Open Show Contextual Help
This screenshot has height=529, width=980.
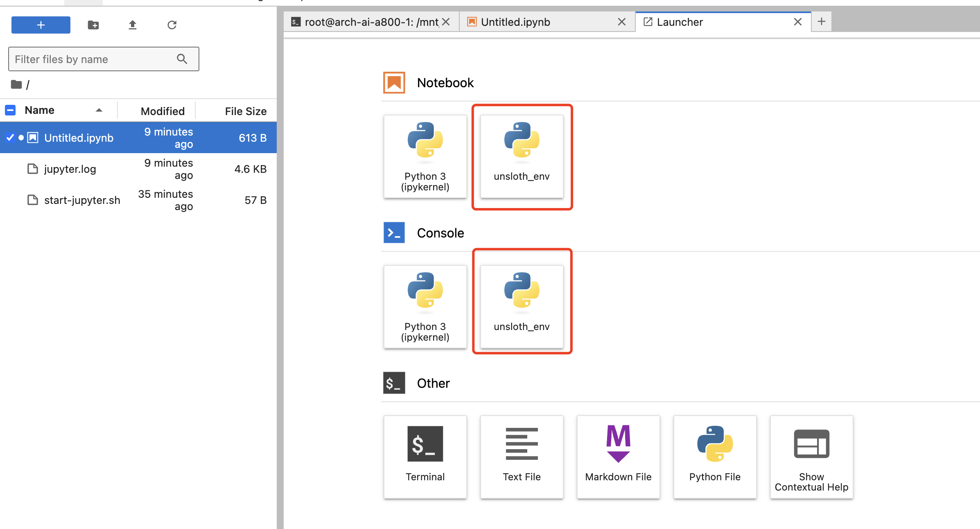tap(811, 457)
